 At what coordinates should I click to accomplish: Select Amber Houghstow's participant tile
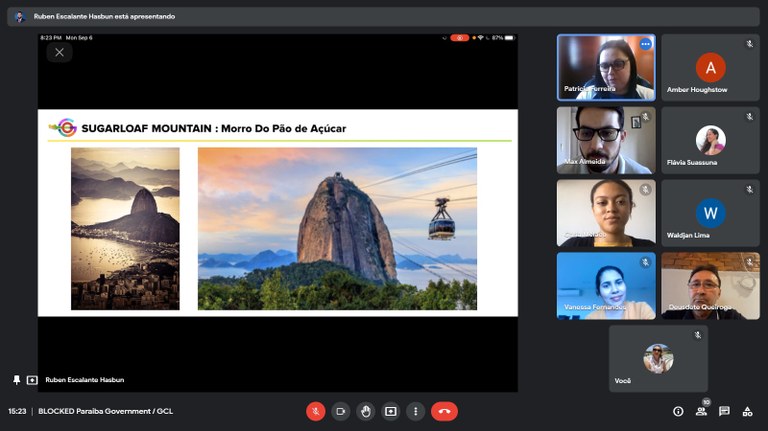(710, 68)
